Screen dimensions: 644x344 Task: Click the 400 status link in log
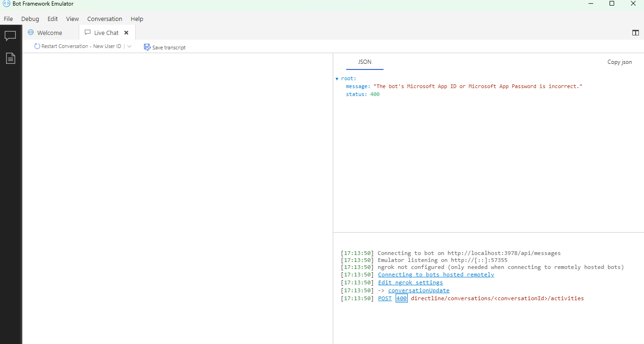point(402,298)
